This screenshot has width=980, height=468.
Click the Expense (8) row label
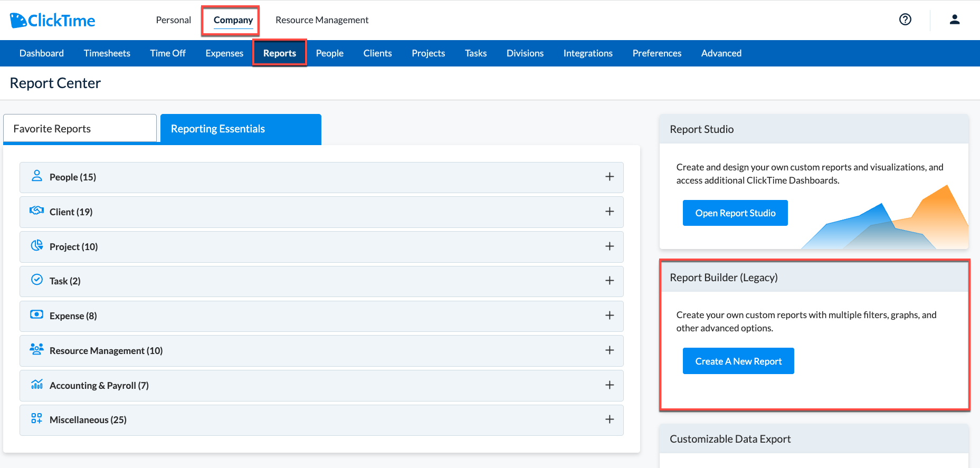[x=73, y=316]
